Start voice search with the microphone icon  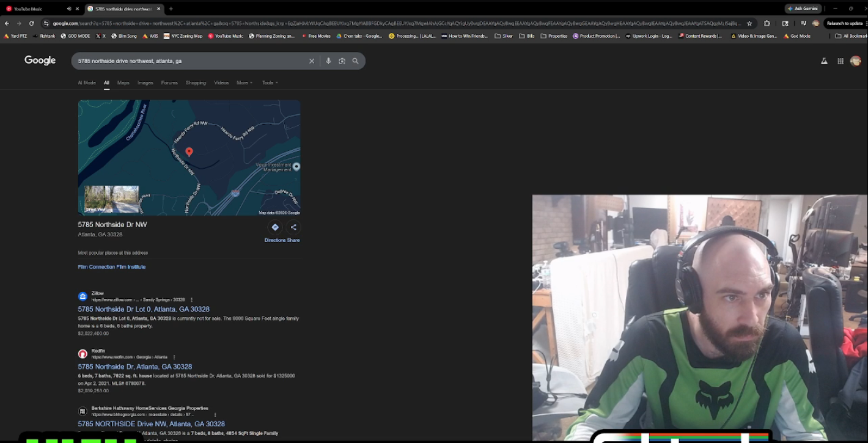click(x=328, y=61)
